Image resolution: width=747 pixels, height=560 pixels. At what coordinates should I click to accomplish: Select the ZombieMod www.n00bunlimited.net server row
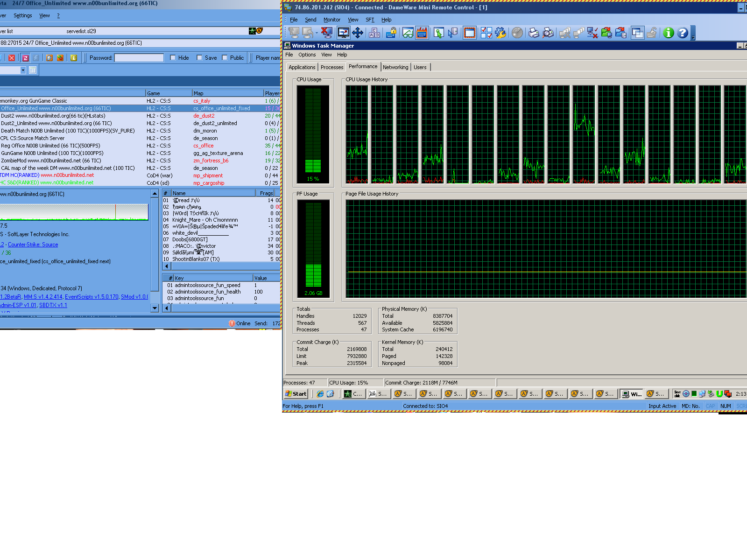point(140,161)
